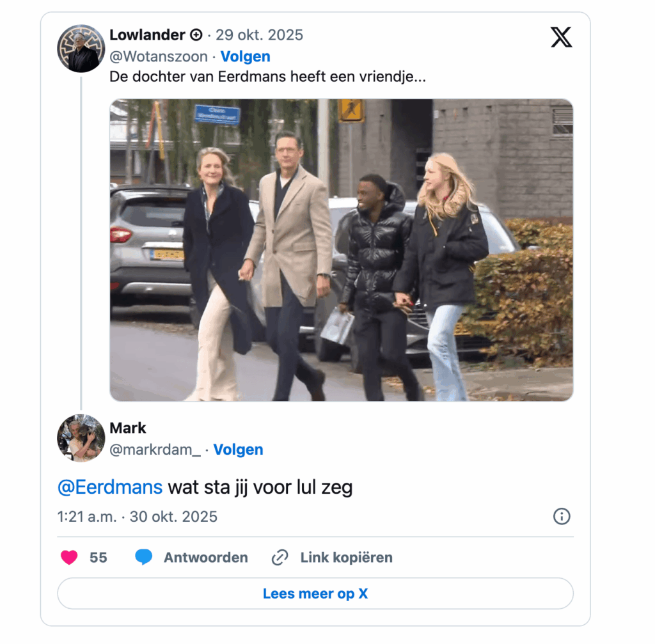The height and width of the screenshot is (644, 655).
Task: Click the X logo icon
Action: [x=561, y=37]
